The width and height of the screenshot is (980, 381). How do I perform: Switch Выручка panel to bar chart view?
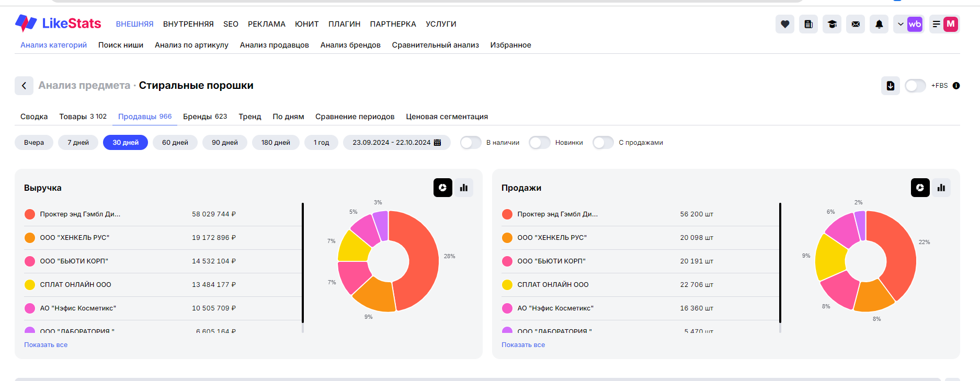click(x=464, y=188)
